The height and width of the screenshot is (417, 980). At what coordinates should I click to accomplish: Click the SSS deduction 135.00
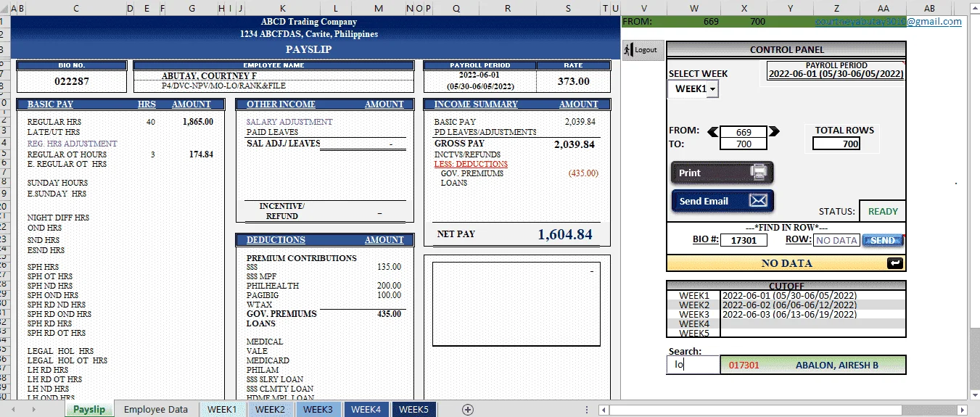(x=389, y=267)
